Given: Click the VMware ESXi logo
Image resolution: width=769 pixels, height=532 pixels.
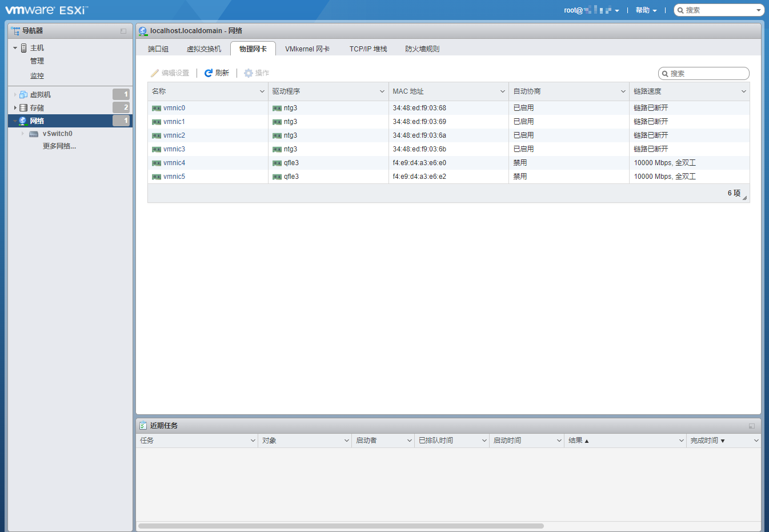Looking at the screenshot, I should pos(46,10).
